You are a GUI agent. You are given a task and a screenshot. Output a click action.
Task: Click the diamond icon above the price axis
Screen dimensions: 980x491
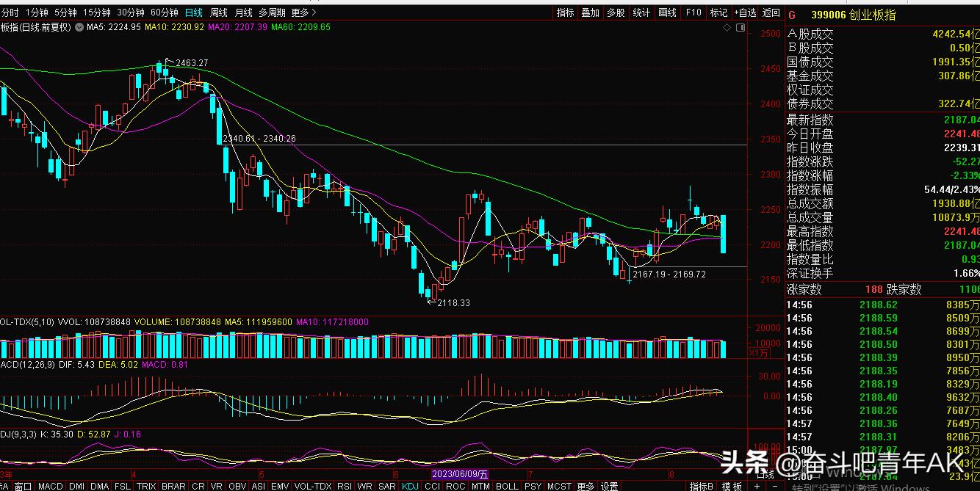(x=727, y=27)
